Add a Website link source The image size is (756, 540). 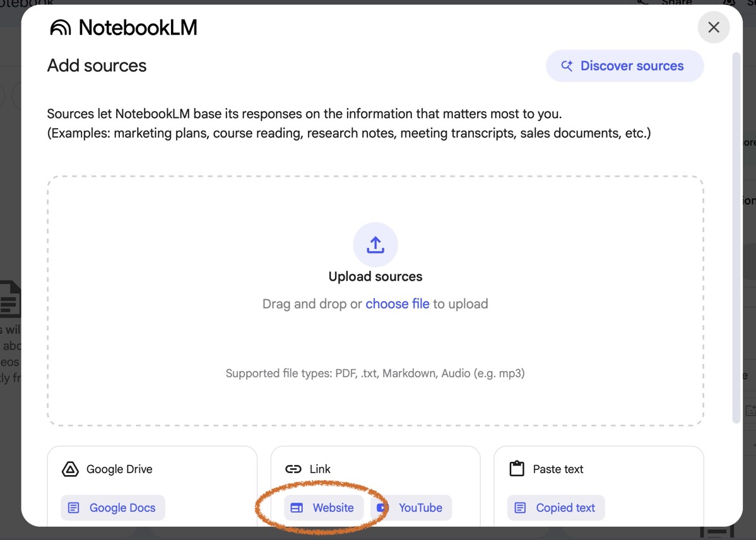pos(324,508)
